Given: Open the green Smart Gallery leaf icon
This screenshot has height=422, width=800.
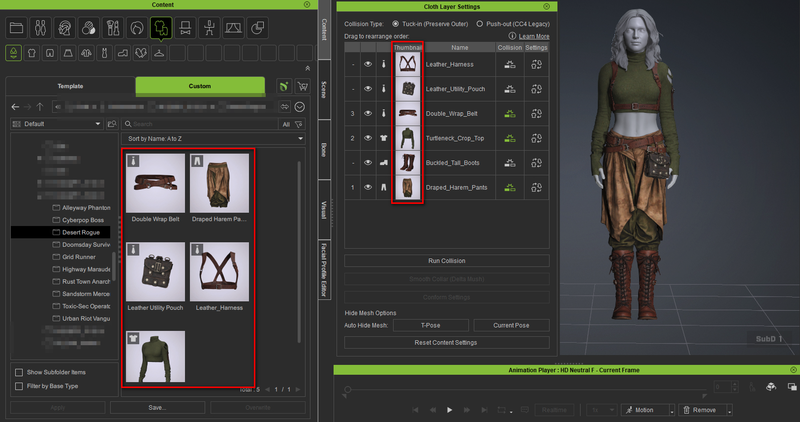Looking at the screenshot, I should (x=284, y=86).
